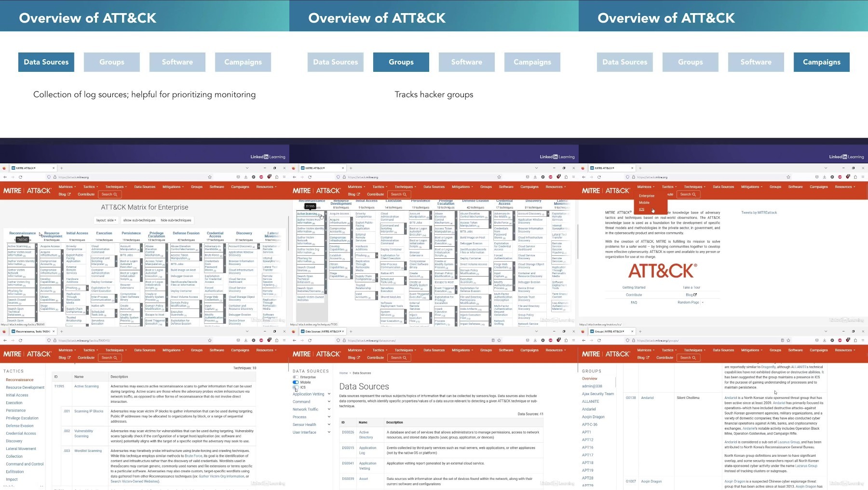Click the highlighted Data Sources box on the first slide
The image size is (868, 490).
[x=46, y=62]
